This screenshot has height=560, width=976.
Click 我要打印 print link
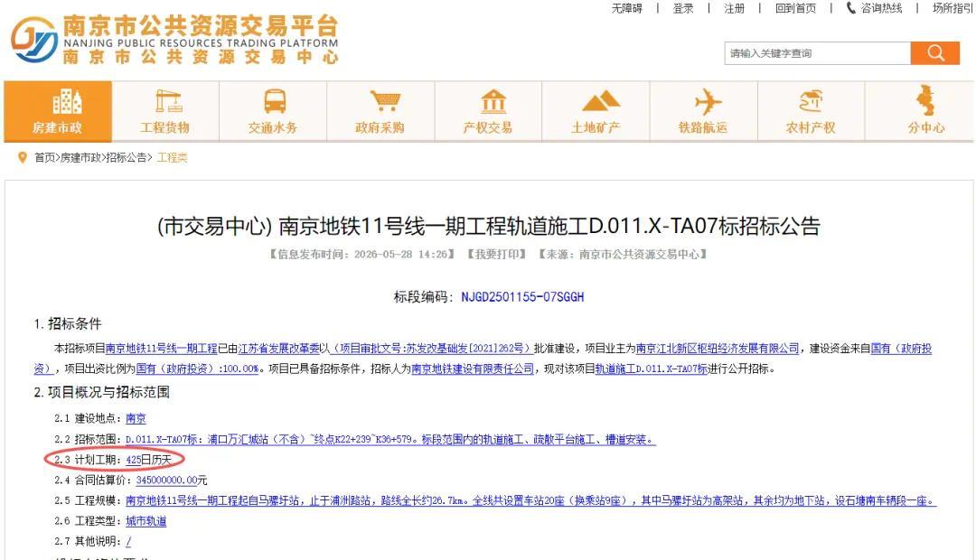(x=497, y=254)
